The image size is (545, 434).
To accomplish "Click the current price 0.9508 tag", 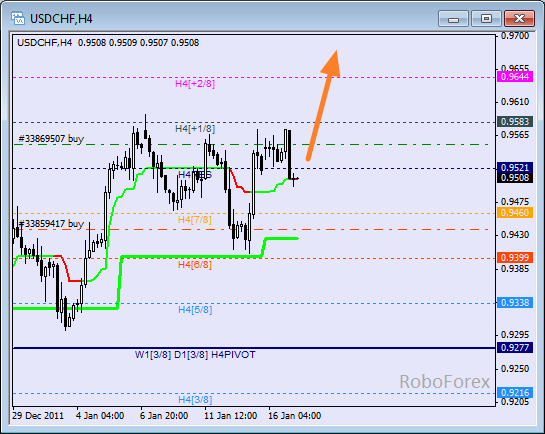I will click(x=515, y=178).
